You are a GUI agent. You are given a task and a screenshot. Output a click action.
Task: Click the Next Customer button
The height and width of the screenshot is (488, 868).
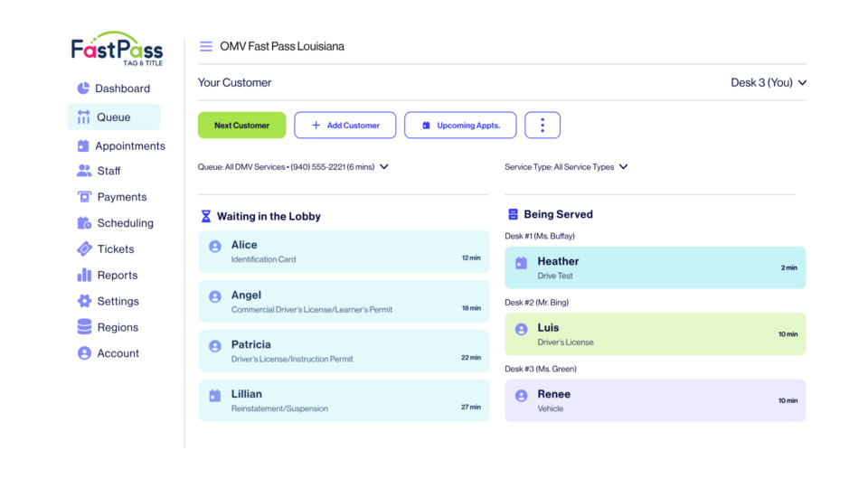(x=242, y=125)
